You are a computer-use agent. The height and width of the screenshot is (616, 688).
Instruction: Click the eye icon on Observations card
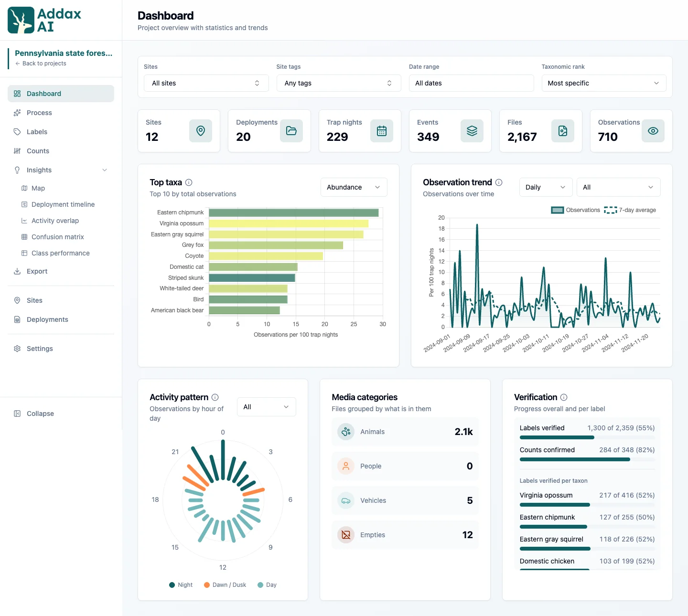tap(653, 131)
